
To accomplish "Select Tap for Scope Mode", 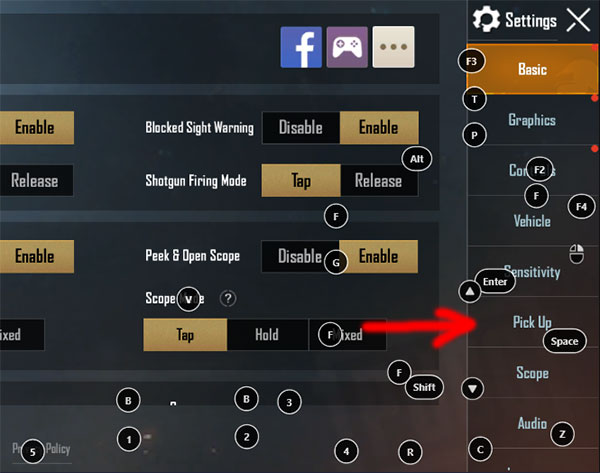I will click(185, 335).
